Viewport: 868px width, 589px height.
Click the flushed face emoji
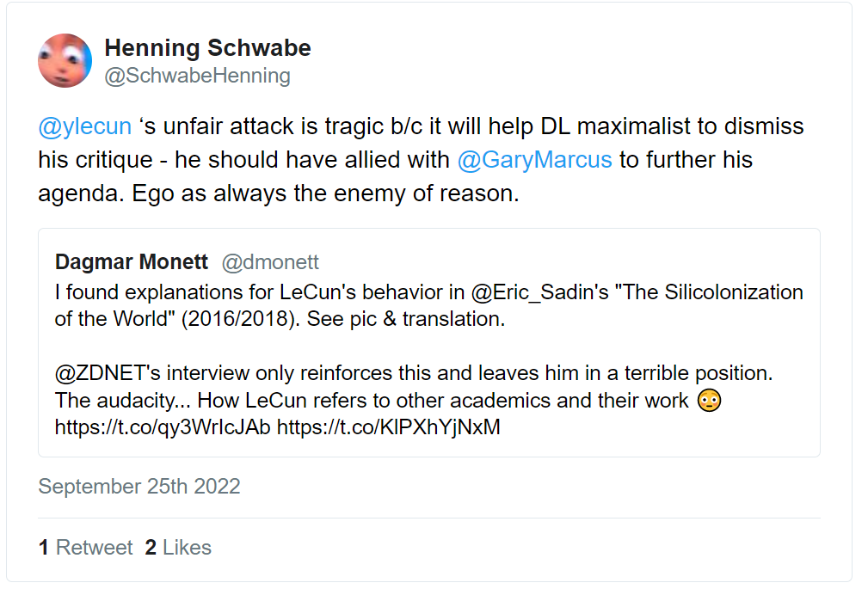[709, 400]
